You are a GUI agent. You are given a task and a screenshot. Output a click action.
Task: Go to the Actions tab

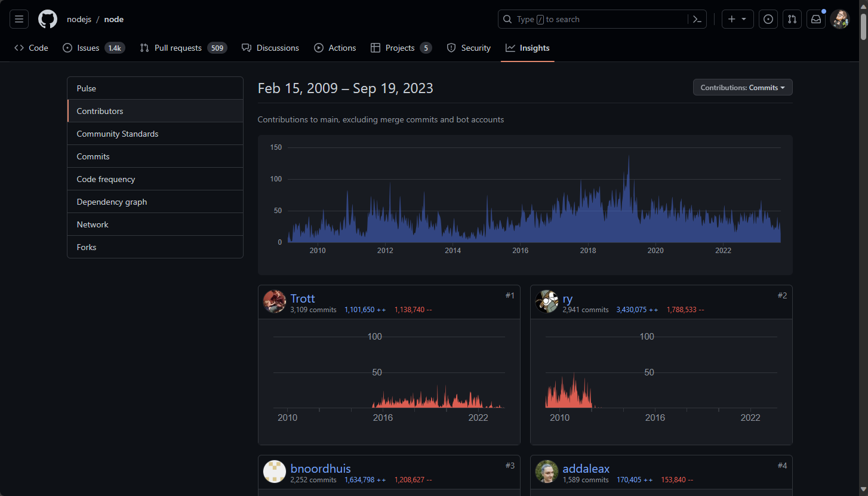click(x=335, y=48)
